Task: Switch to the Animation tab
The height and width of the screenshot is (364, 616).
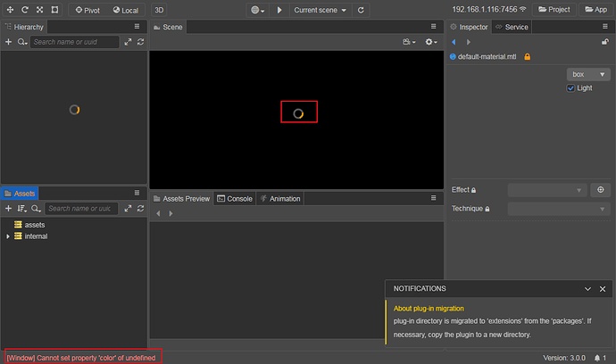Action: click(280, 199)
